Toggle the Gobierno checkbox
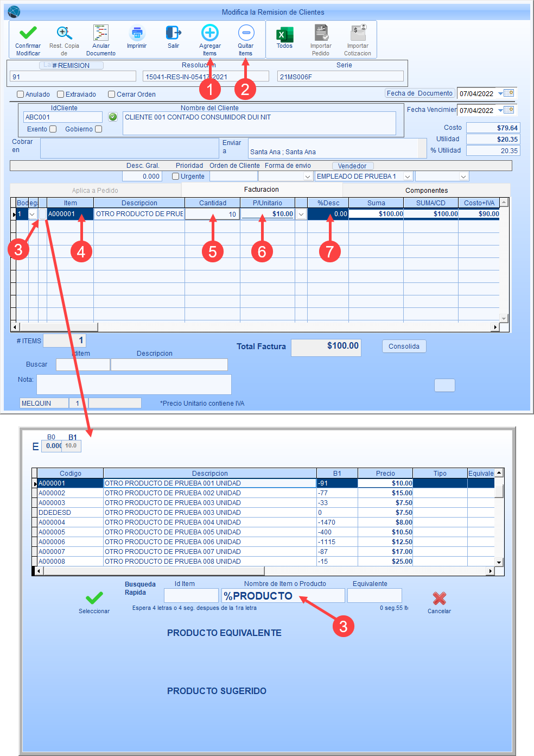The height and width of the screenshot is (756, 534). tap(98, 129)
